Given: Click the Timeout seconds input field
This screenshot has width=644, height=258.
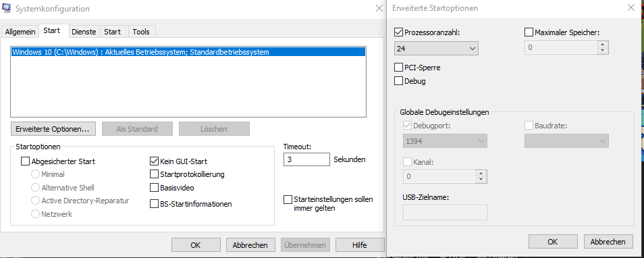Looking at the screenshot, I should [306, 159].
